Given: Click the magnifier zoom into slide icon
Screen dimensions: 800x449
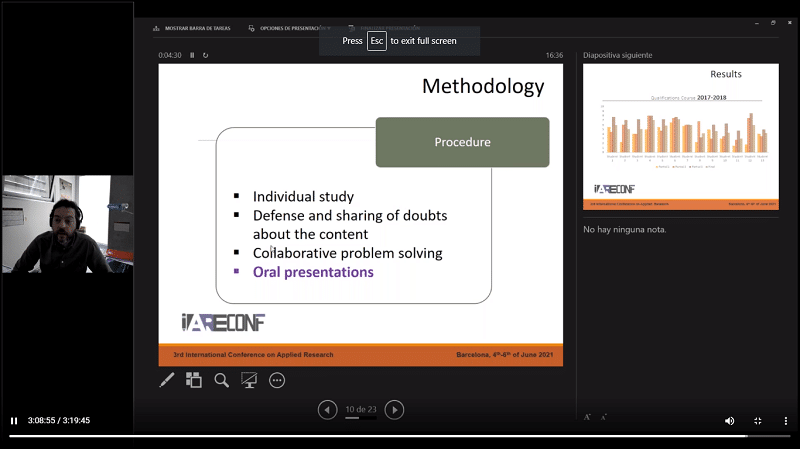Looking at the screenshot, I should [222, 380].
